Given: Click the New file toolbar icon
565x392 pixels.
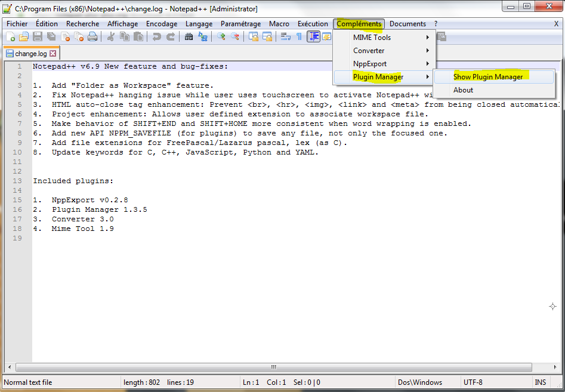Looking at the screenshot, I should 10,37.
